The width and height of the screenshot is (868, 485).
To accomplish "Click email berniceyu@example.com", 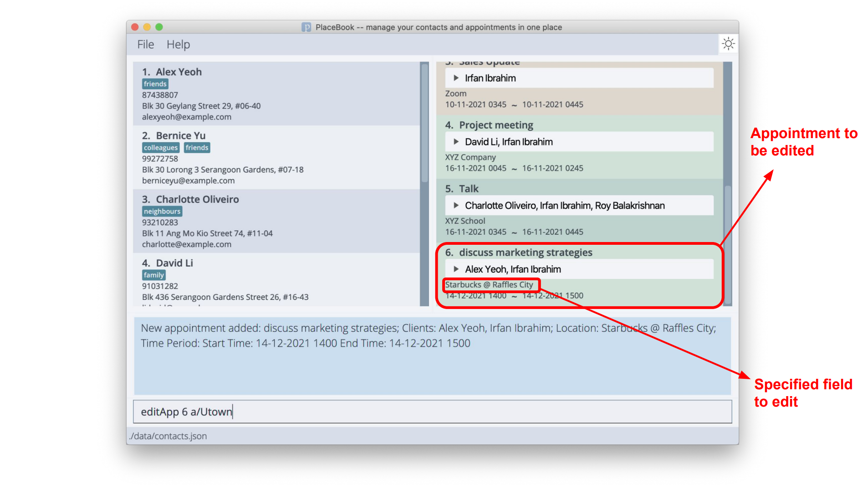I will (x=189, y=181).
